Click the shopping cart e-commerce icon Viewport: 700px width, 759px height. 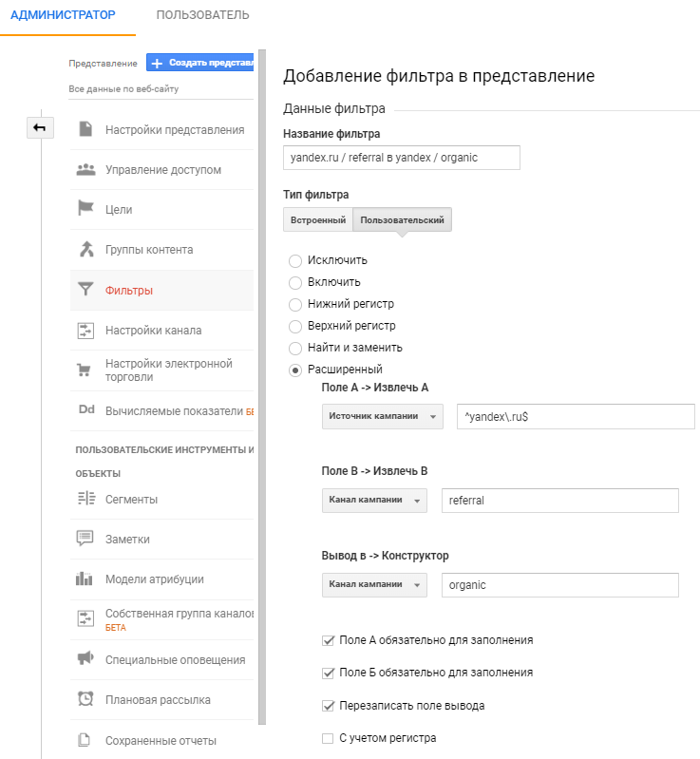coord(85,370)
